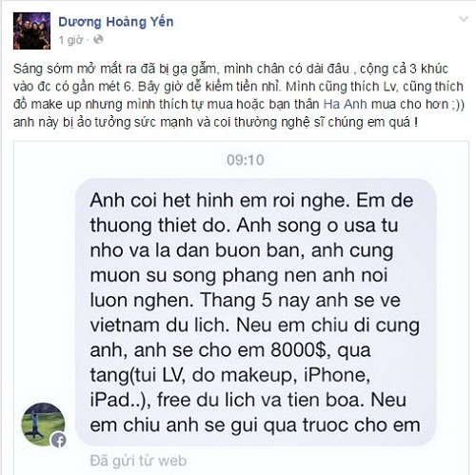Click the "Đã gửi từ web" label

coord(138,461)
